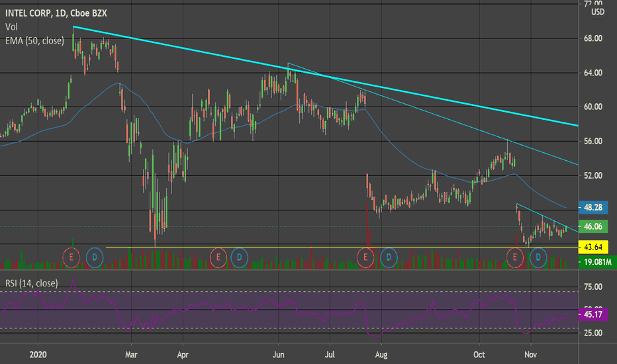Click the 56.00 price axis label
Screen dimensions: 617x364
click(x=593, y=141)
